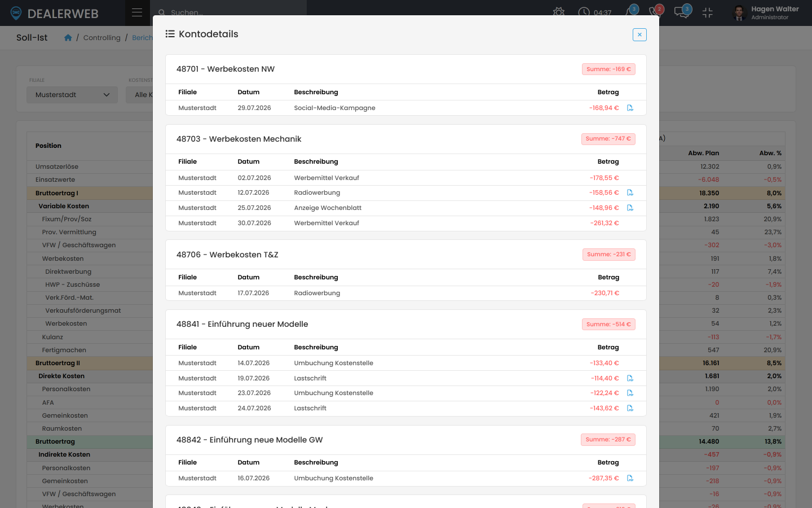812x508 pixels.
Task: Close the Kontodetails dialog
Action: pos(639,34)
